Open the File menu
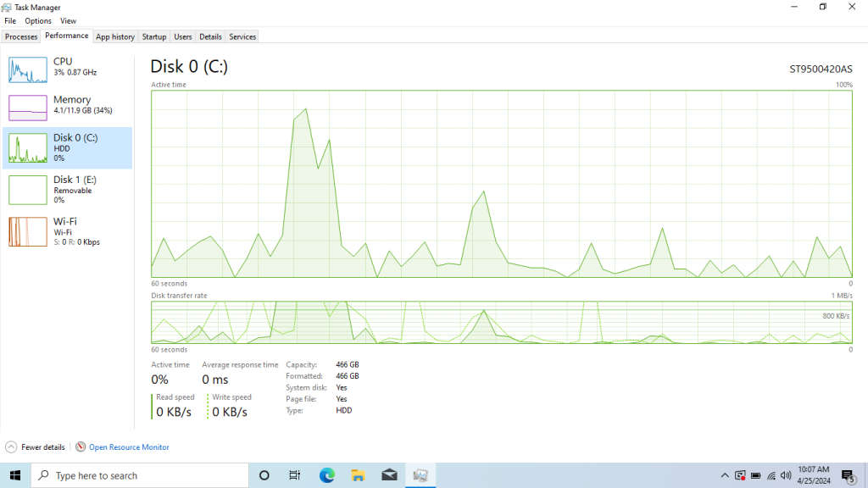Image resolution: width=868 pixels, height=488 pixels. tap(9, 20)
